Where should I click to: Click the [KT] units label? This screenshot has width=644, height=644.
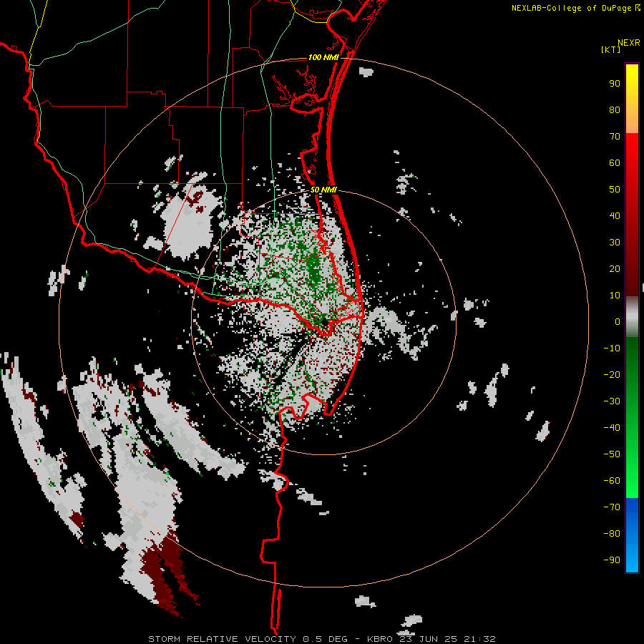[x=610, y=49]
